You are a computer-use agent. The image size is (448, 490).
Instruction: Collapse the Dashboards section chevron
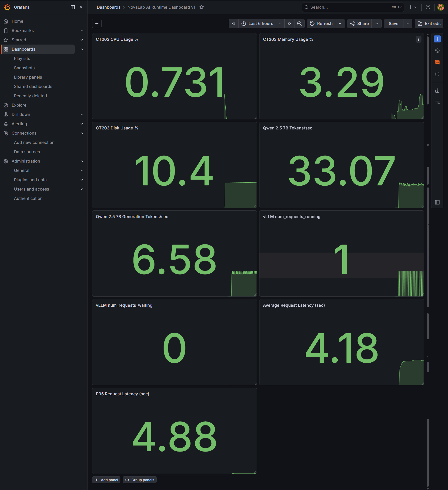[x=82, y=49]
